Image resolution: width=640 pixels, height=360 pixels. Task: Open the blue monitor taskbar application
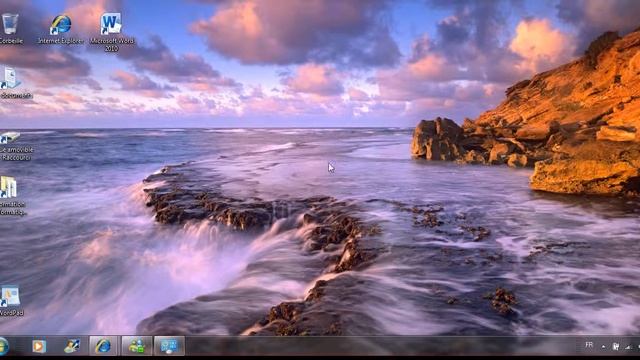point(169,346)
